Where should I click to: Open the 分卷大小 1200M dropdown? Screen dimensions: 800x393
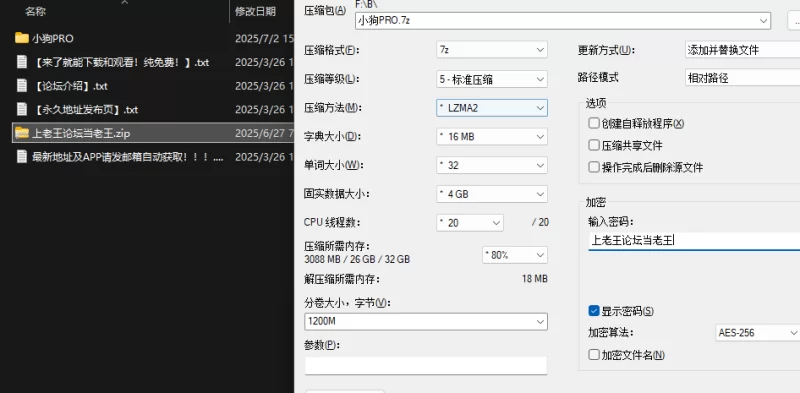click(x=426, y=322)
